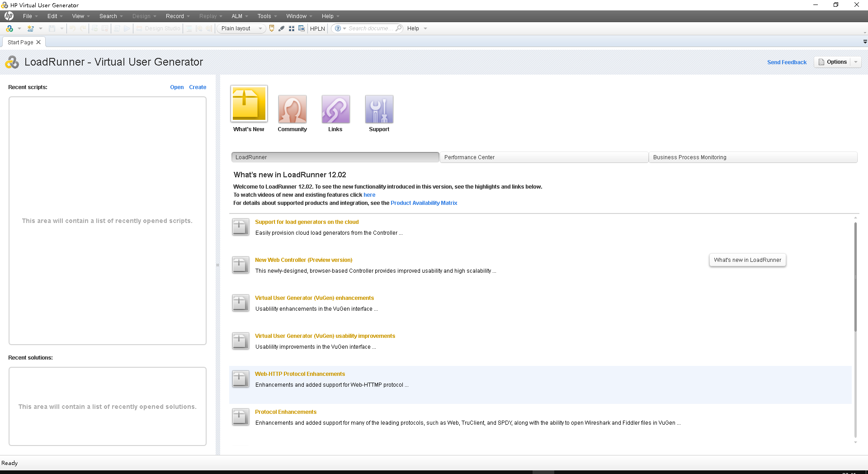Click the open script toolbar icon

click(x=31, y=28)
